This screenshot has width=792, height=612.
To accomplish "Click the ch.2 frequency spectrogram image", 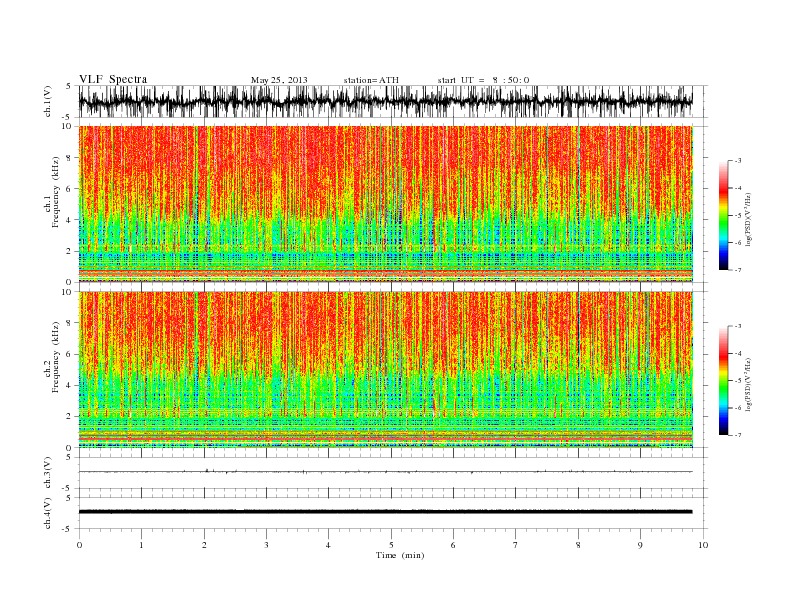I will pyautogui.click(x=386, y=370).
